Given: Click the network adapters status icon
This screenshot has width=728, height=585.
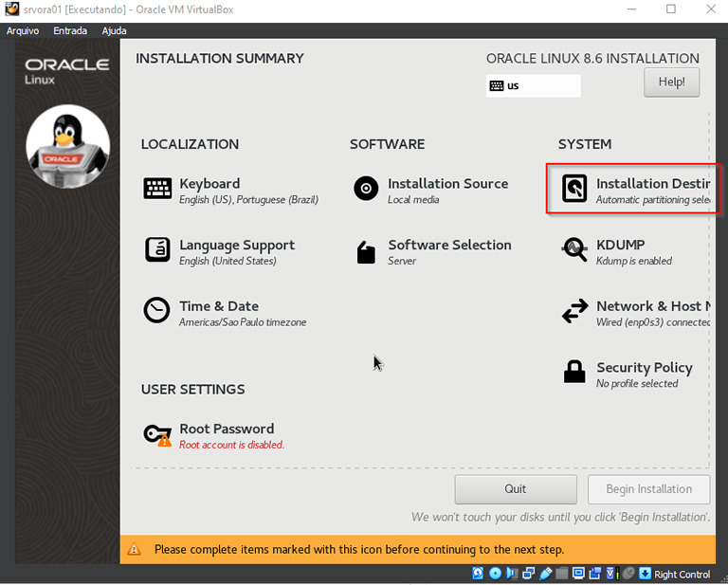Looking at the screenshot, I should click(x=528, y=574).
